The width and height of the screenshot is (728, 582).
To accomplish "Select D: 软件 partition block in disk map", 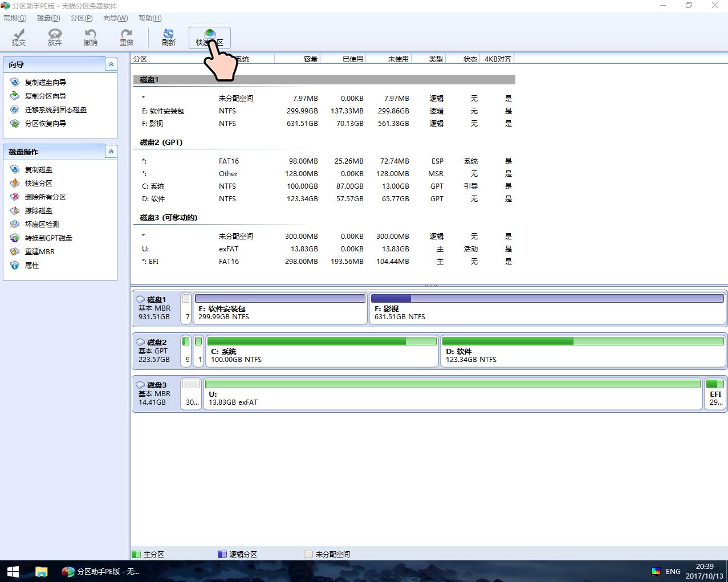I will (x=583, y=351).
